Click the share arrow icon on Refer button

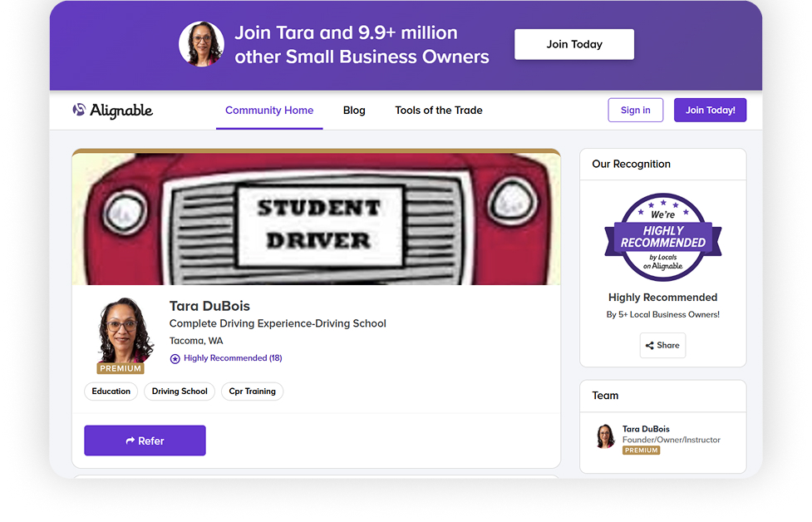[x=128, y=440]
